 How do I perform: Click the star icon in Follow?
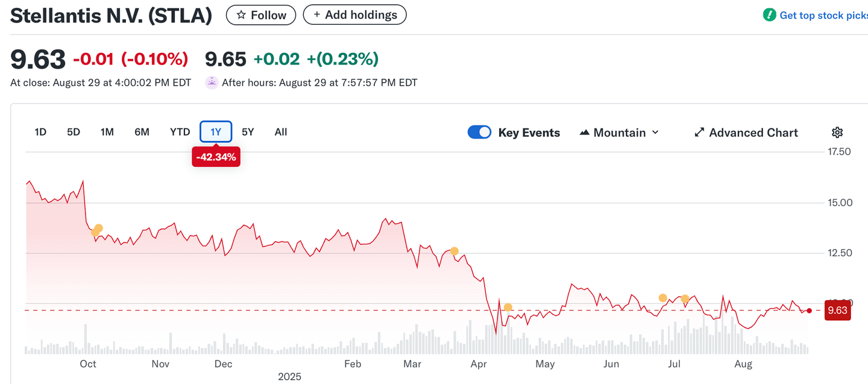click(241, 15)
